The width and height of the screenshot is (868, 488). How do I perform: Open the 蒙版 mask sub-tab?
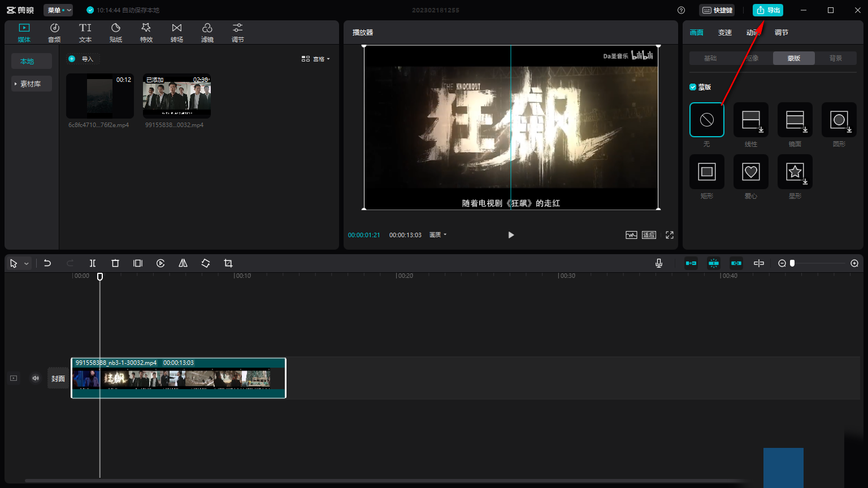pyautogui.click(x=794, y=58)
